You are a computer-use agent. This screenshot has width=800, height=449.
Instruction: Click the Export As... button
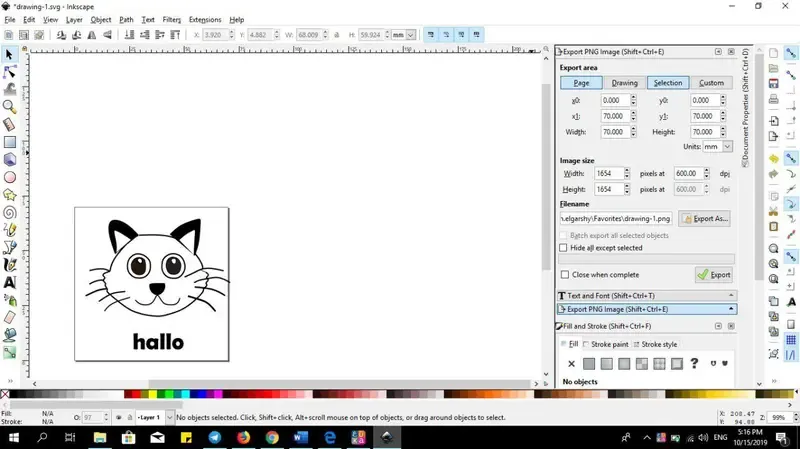(705, 218)
